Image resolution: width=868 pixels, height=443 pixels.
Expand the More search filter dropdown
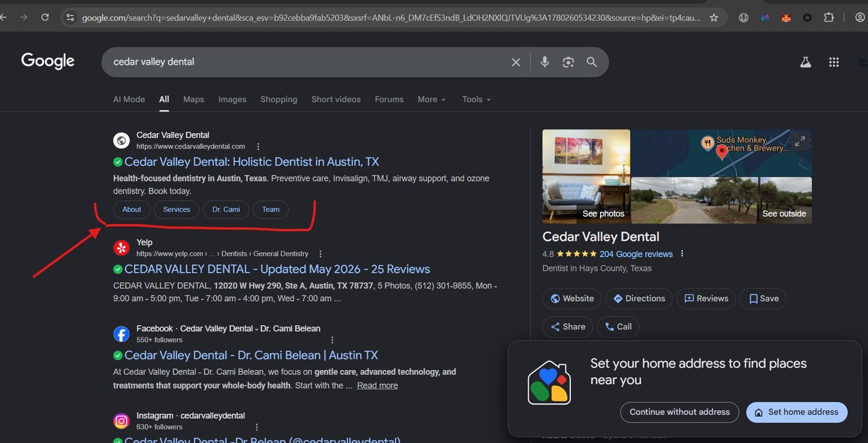tap(432, 99)
